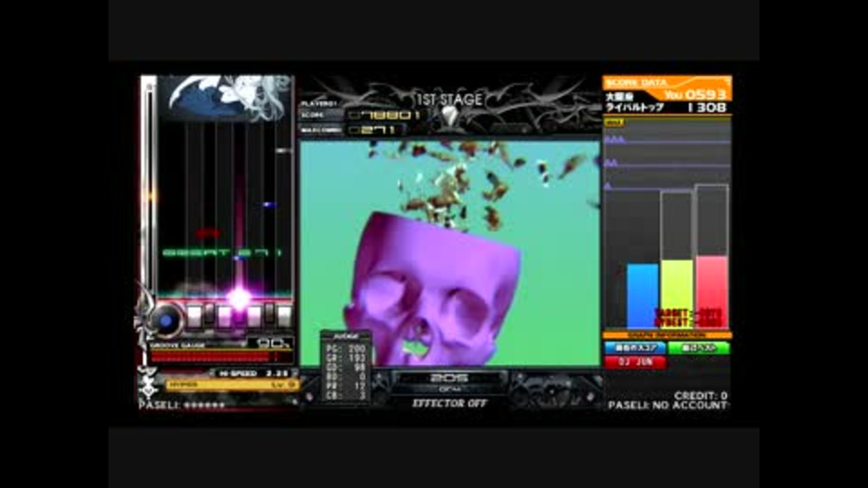The height and width of the screenshot is (488, 868).
Task: Click the ライバルトップ 1308 row
Action: point(667,108)
